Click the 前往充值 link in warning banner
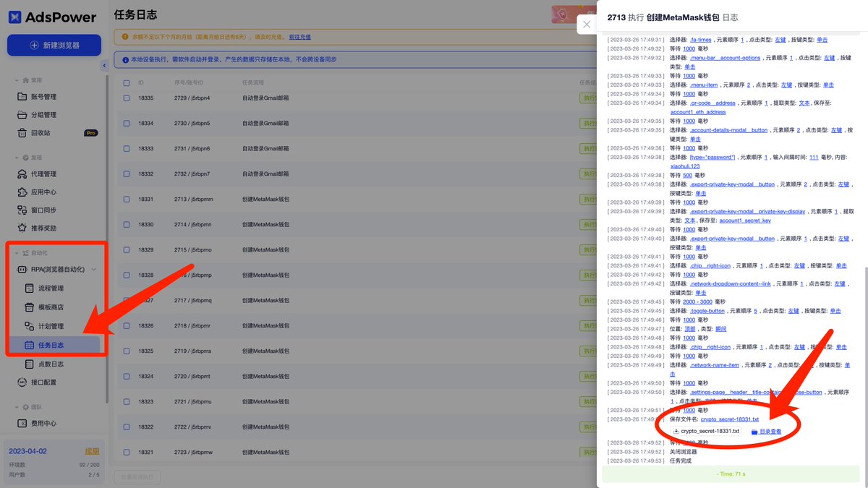 (301, 36)
